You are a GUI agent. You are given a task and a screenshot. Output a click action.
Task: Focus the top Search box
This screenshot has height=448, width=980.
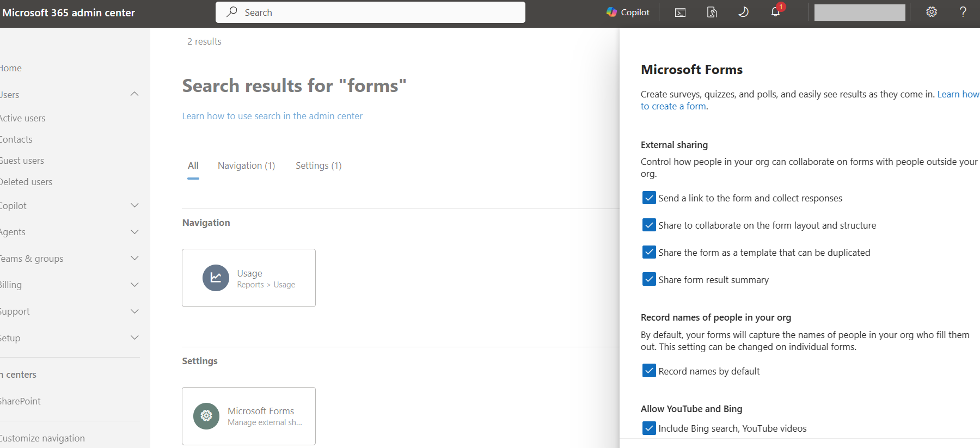point(370,12)
